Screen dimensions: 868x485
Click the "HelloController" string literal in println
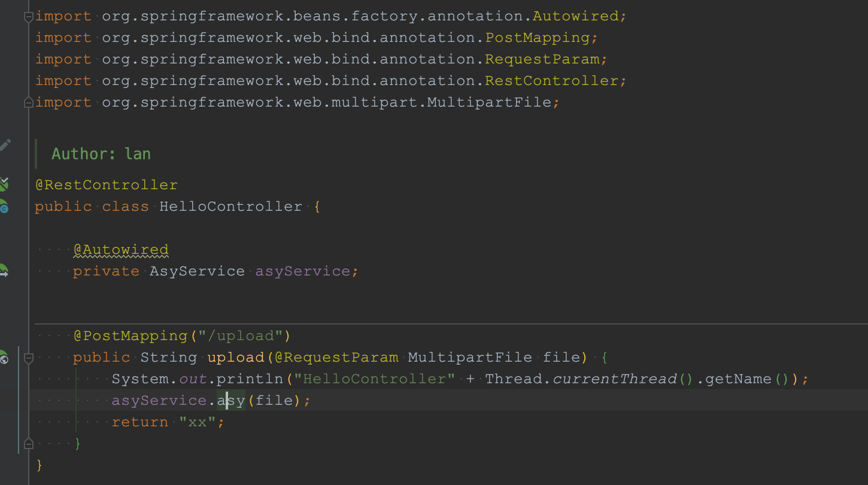click(x=375, y=379)
